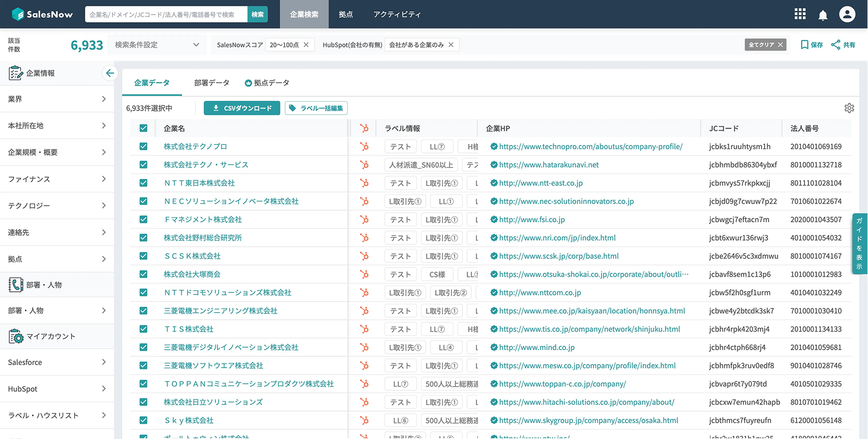The width and height of the screenshot is (868, 439).
Task: Click 人材派遣_SN60以上 label tag
Action: coord(421,165)
